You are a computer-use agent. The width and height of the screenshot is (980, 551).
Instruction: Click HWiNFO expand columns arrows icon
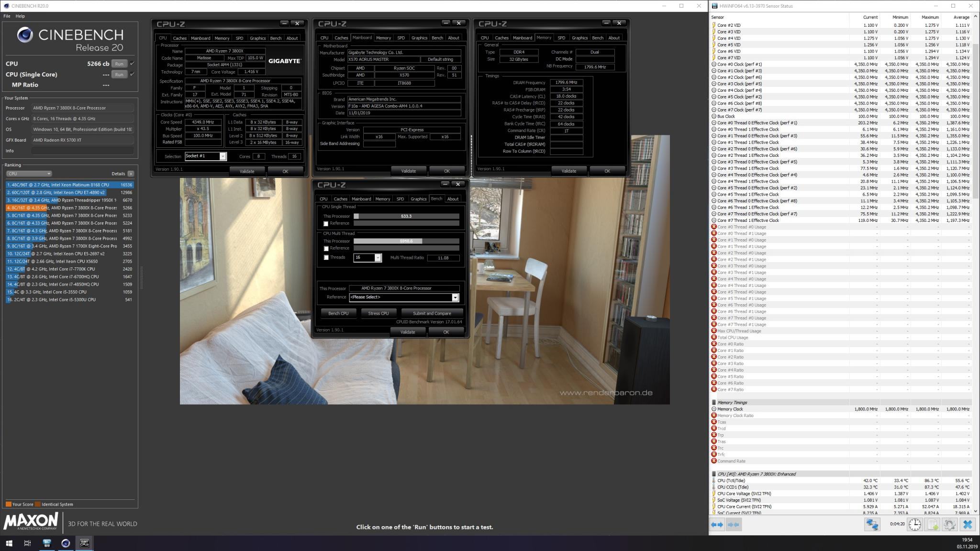pos(717,525)
